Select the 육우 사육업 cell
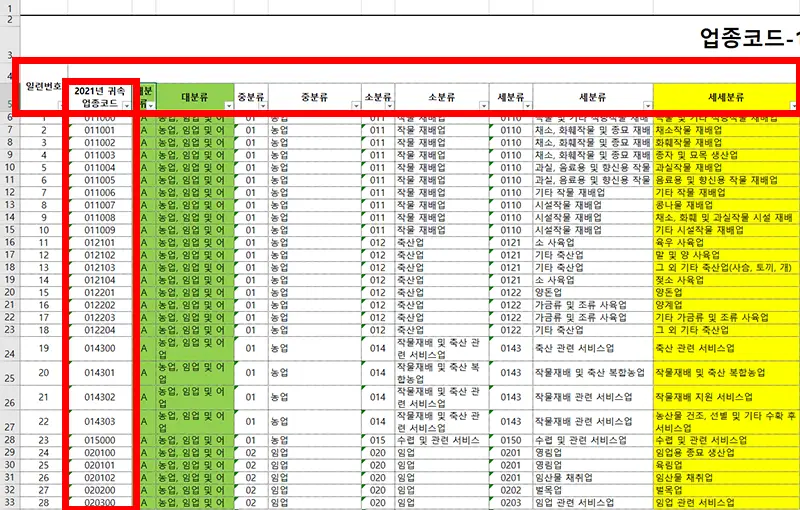The height and width of the screenshot is (510, 800). (726, 243)
